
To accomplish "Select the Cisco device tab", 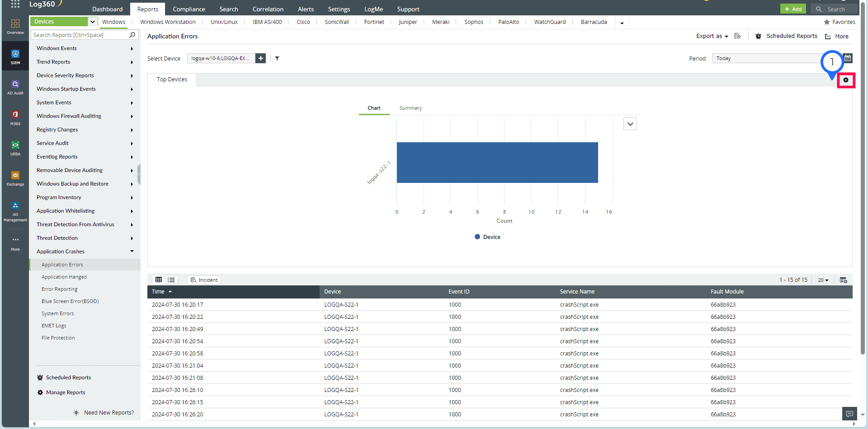I will [x=303, y=22].
